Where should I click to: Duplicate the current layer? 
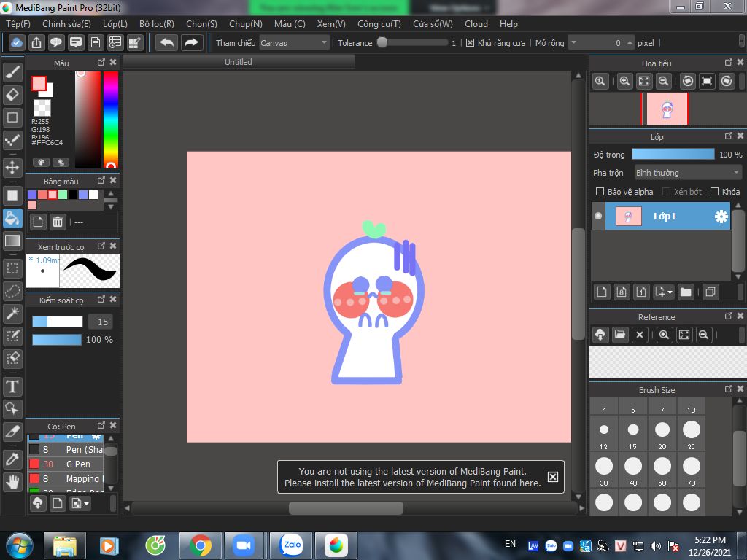click(x=711, y=292)
